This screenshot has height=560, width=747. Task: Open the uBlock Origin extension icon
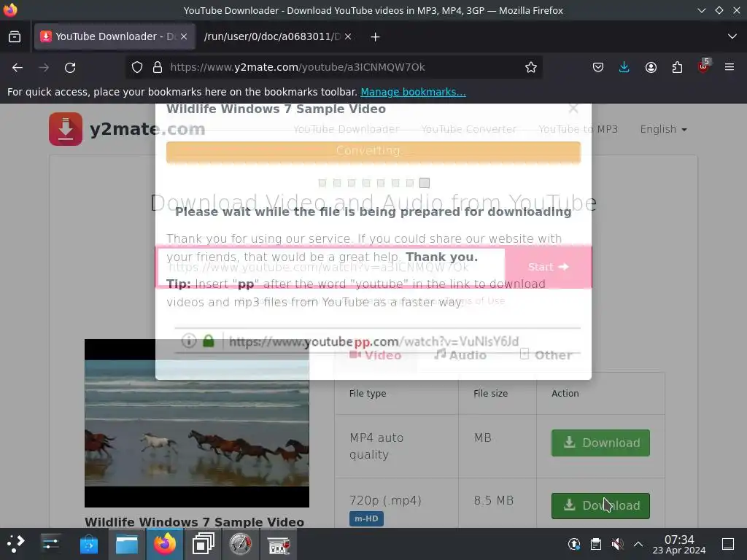coord(703,66)
